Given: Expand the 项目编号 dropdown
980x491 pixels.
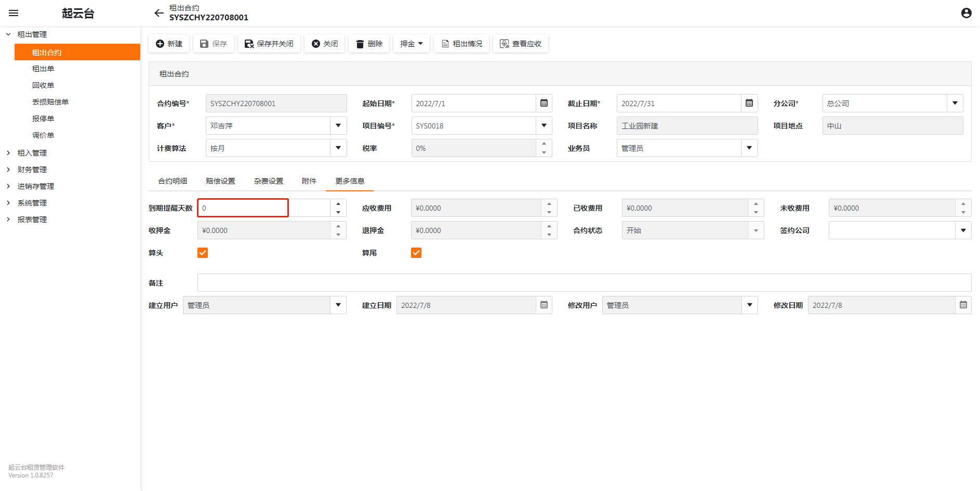Looking at the screenshot, I should (x=544, y=125).
